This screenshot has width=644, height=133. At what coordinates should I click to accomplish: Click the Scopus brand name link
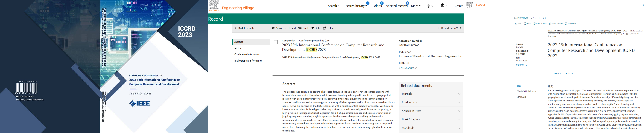click(x=481, y=5)
